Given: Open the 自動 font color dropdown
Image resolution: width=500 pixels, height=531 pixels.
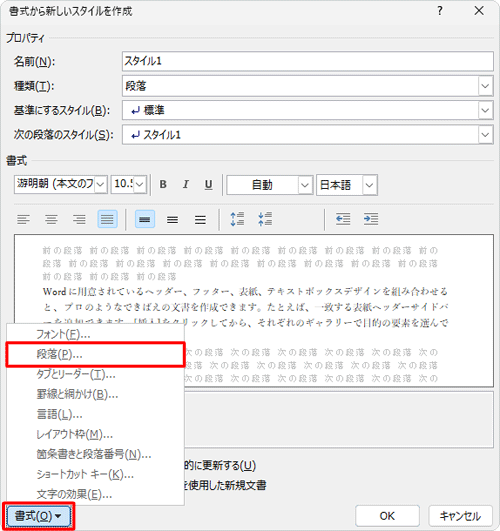Looking at the screenshot, I should [305, 185].
